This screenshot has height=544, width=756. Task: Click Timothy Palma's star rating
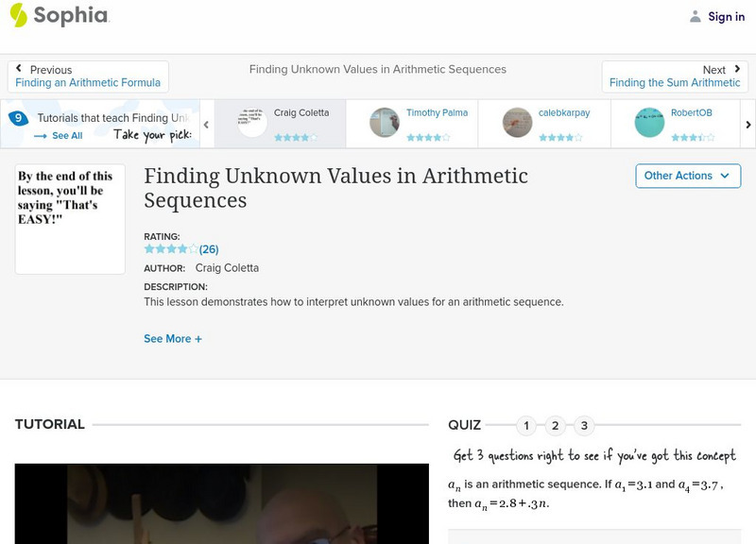pyautogui.click(x=428, y=138)
